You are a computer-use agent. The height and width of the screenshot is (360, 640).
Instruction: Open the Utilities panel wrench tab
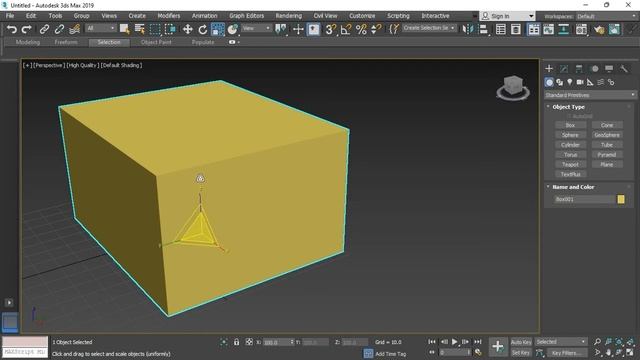[x=624, y=69]
